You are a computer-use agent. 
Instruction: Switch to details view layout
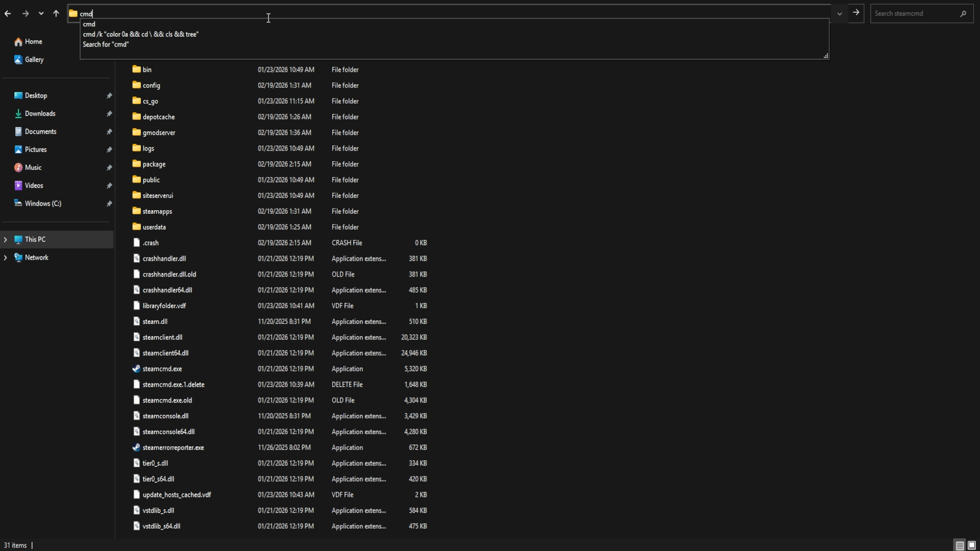coord(959,545)
